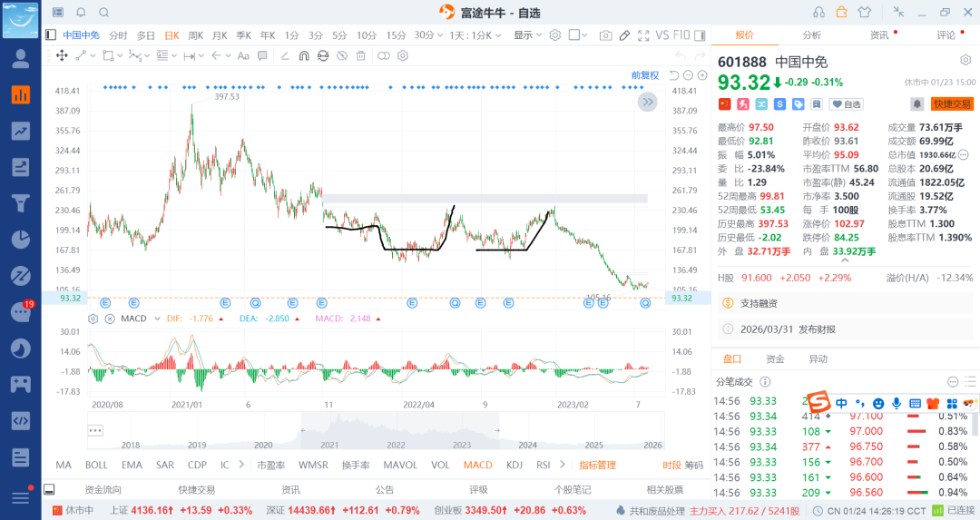
Task: Open the 相关股票 related stocks section
Action: [x=665, y=490]
